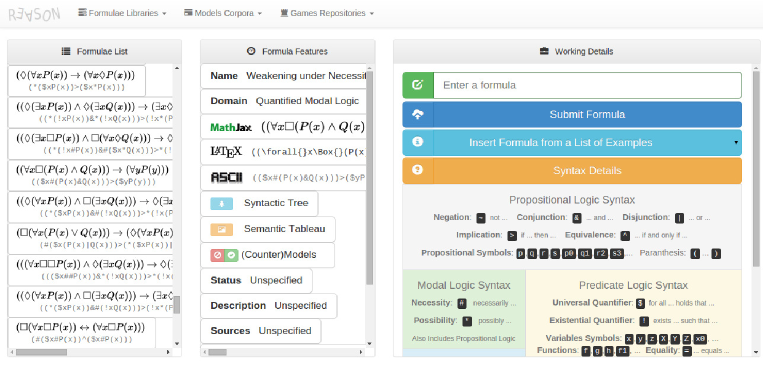The image size is (763, 365).
Task: Select the Description Unspecified row
Action: click(269, 306)
